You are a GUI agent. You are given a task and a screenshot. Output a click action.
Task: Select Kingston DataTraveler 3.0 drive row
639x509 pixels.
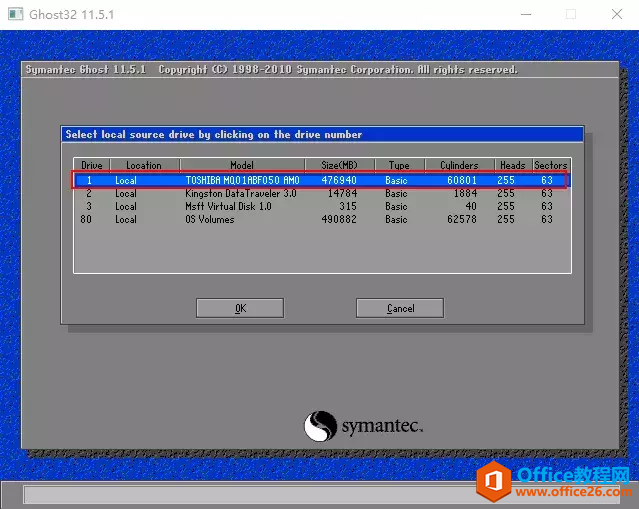click(322, 193)
